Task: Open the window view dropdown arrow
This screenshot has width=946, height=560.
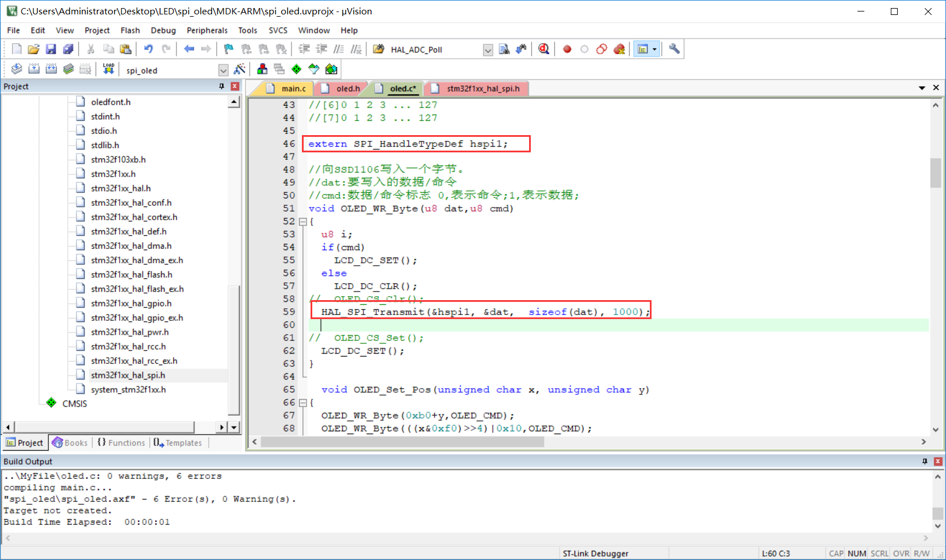Action: click(x=654, y=49)
